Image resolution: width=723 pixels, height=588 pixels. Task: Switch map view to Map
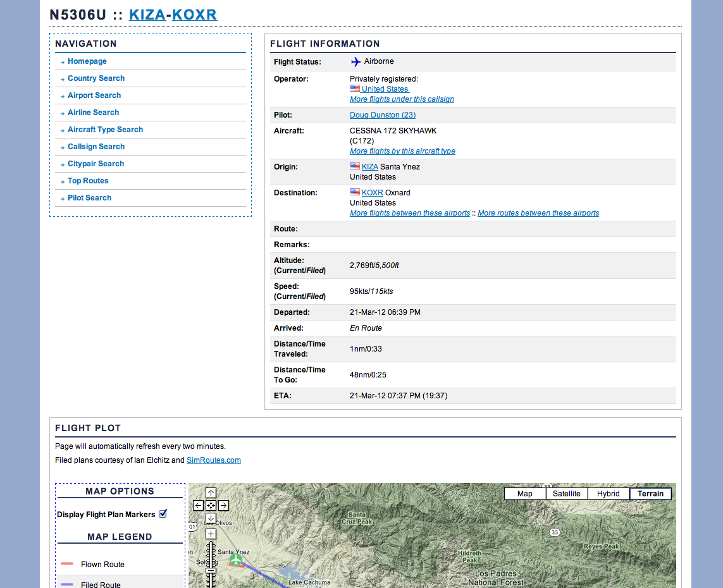[525, 494]
